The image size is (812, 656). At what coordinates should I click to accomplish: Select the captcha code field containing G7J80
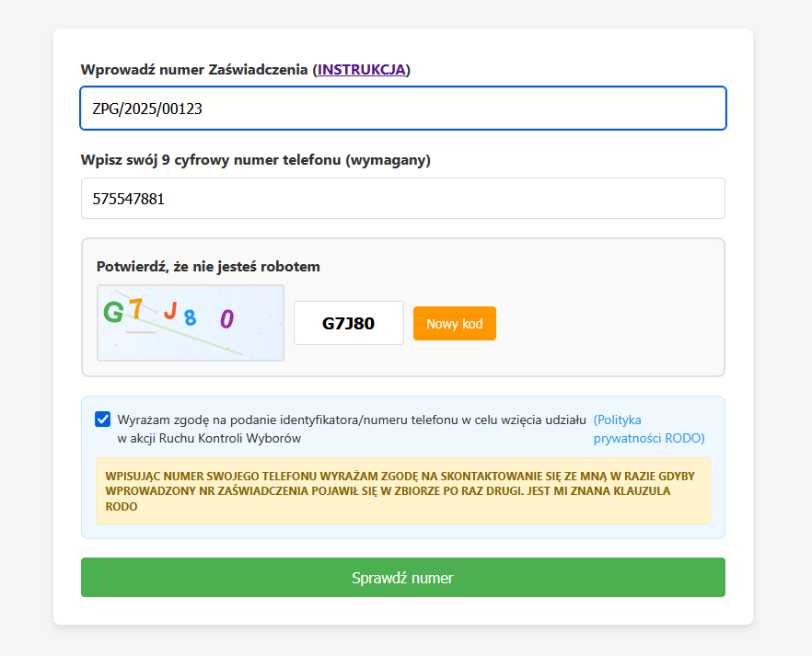click(x=349, y=323)
